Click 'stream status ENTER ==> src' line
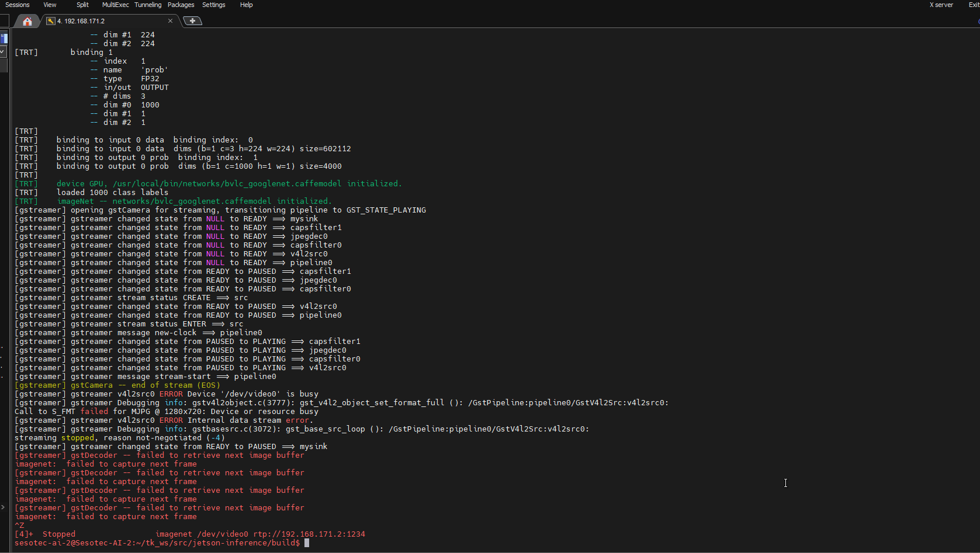 (x=129, y=324)
